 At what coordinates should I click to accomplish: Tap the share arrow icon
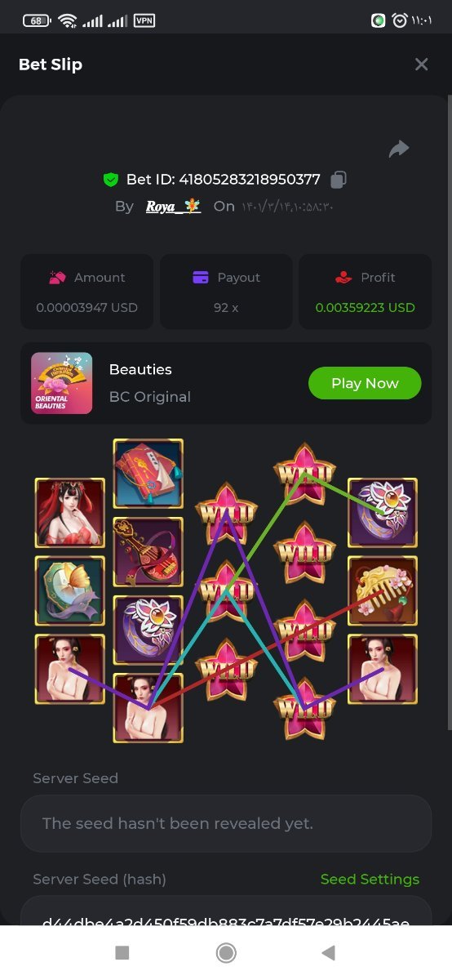[399, 149]
